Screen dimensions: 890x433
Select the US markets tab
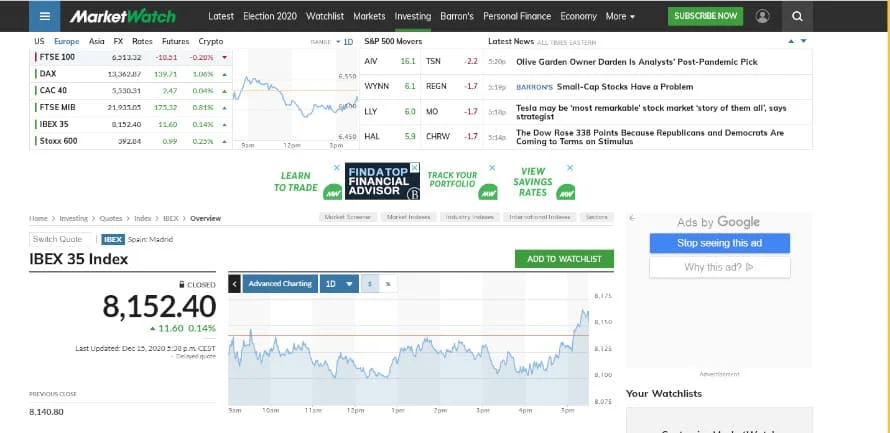coord(39,41)
